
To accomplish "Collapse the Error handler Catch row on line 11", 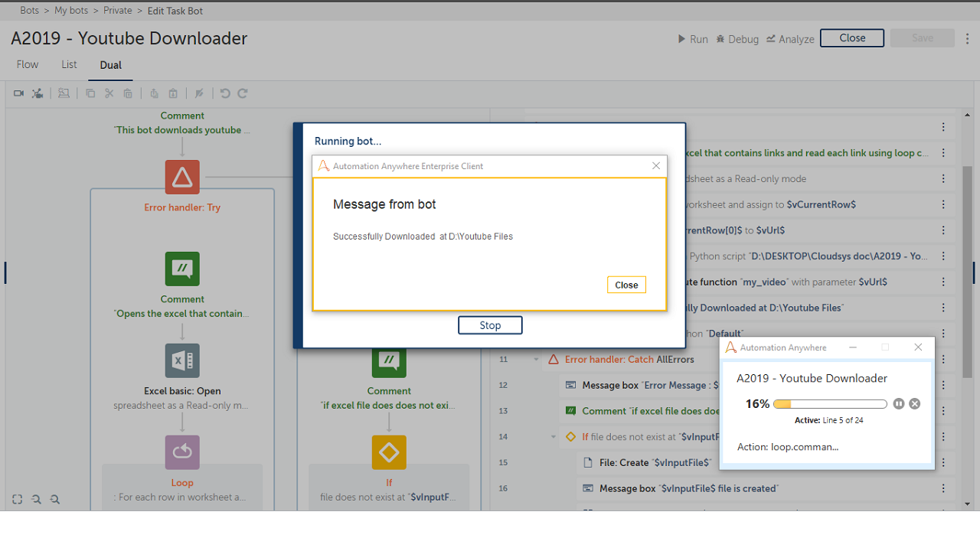I will (537, 360).
